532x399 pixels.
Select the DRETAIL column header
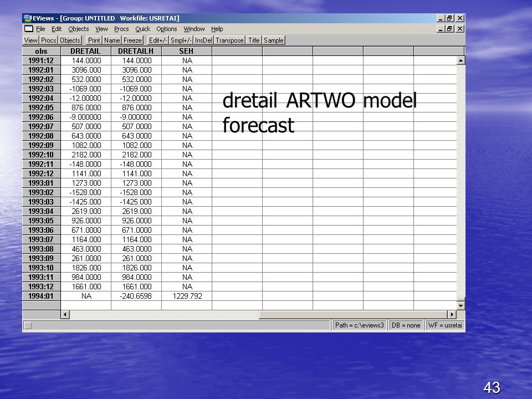click(85, 51)
